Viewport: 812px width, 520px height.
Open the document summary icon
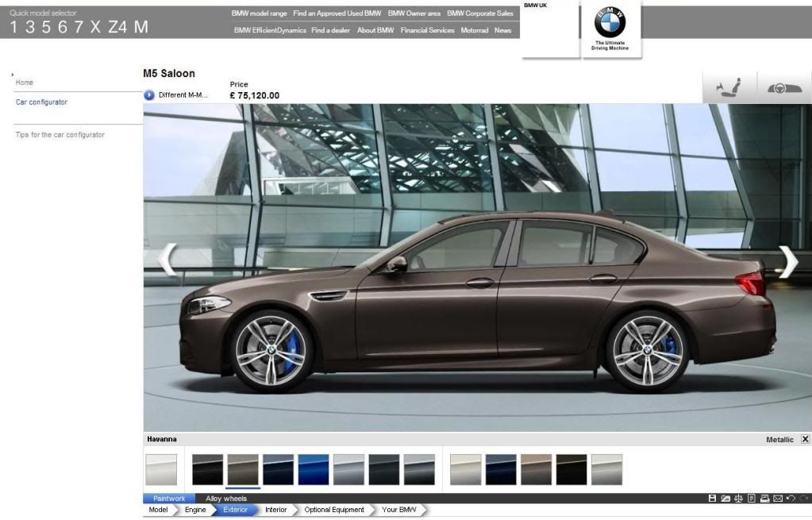coord(752,499)
